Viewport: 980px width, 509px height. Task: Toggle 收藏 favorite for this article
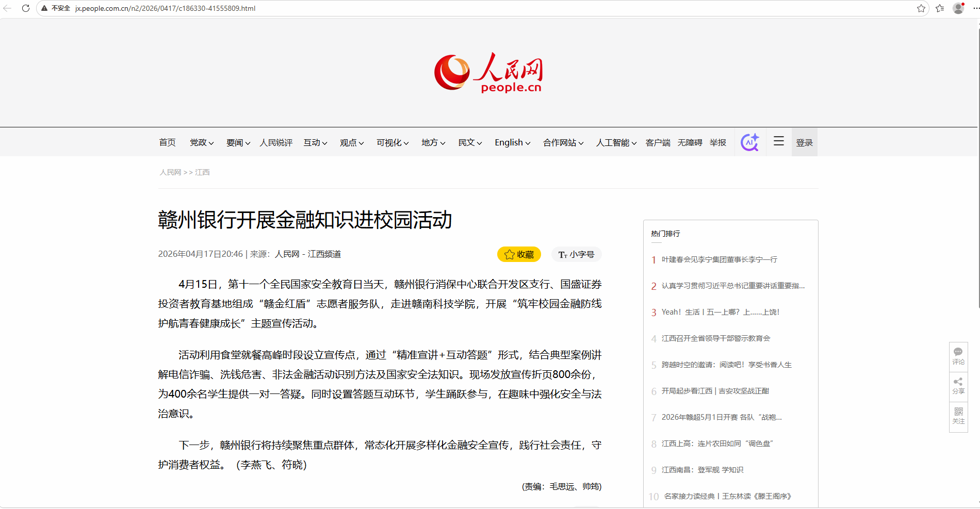[519, 254]
